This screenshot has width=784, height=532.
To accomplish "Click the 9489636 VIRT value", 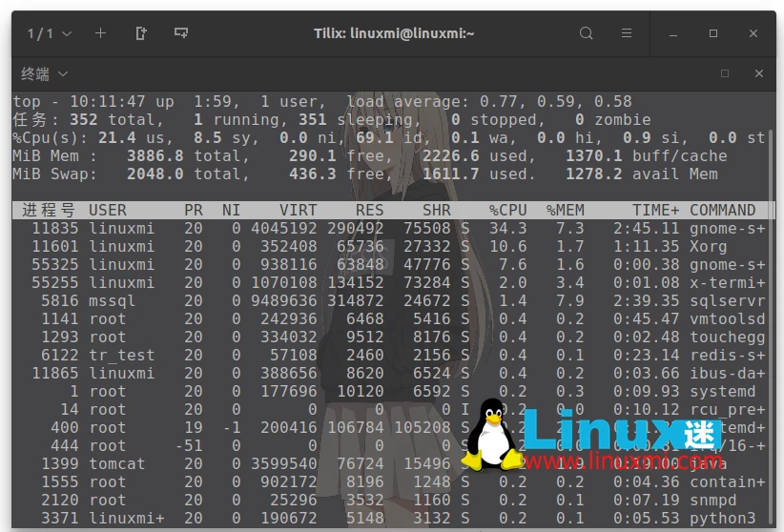I will click(x=284, y=301).
